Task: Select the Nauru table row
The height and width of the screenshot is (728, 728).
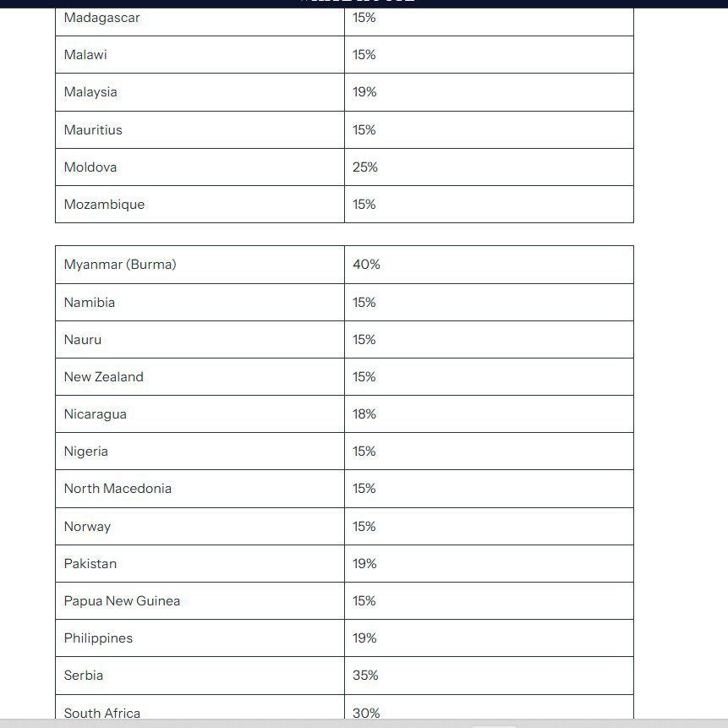Action: (x=83, y=340)
